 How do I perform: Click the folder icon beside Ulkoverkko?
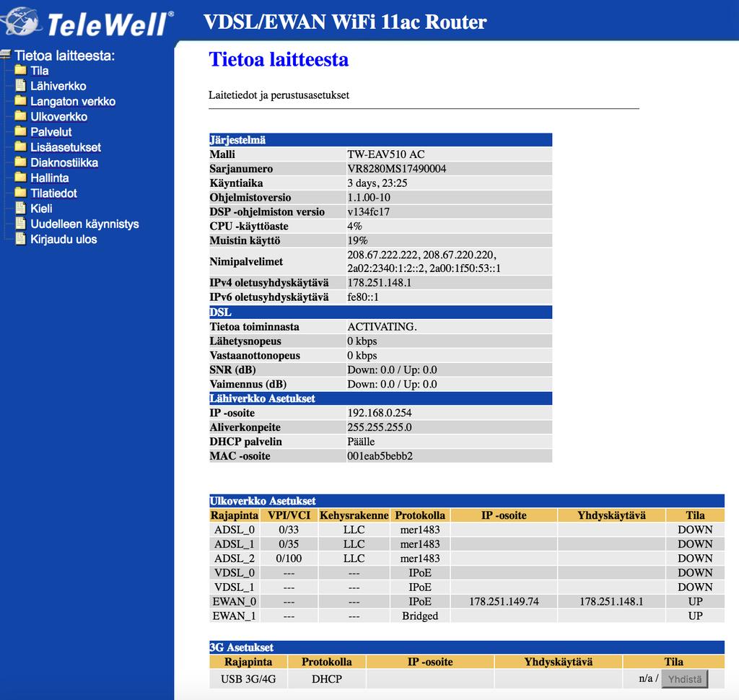point(20,116)
